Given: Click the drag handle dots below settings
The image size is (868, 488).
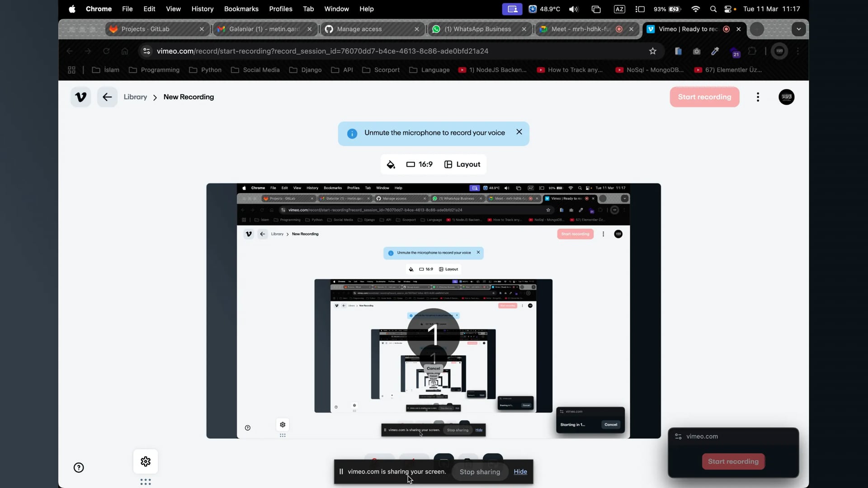Looking at the screenshot, I should 146,482.
